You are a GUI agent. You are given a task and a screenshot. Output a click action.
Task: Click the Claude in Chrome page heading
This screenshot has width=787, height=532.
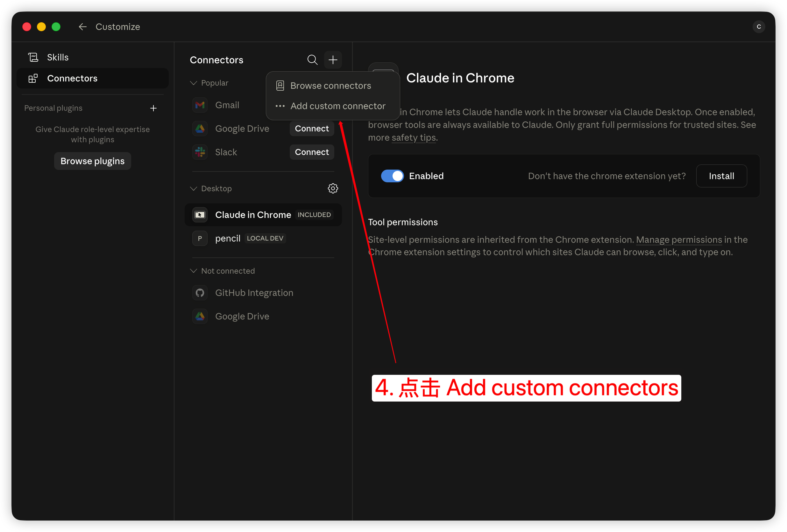[x=460, y=78]
